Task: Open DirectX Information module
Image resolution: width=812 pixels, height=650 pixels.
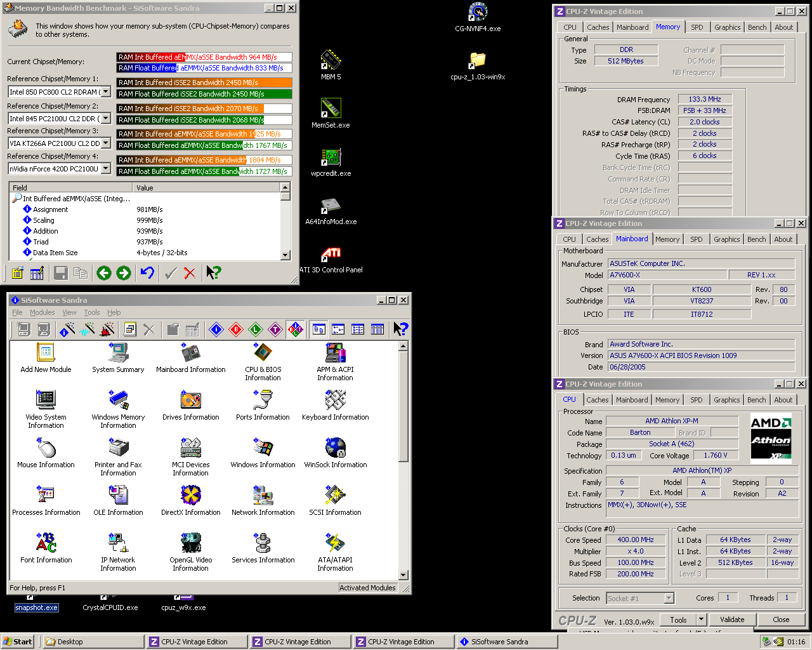Action: point(190,501)
